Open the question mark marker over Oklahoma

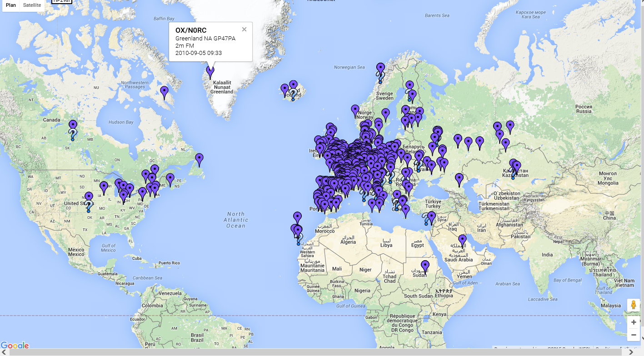pyautogui.click(x=89, y=207)
